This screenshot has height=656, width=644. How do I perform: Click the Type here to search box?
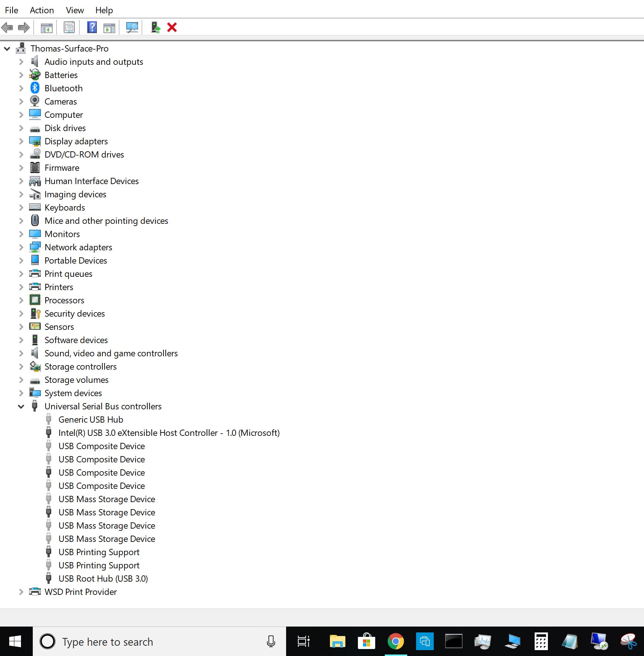(159, 642)
